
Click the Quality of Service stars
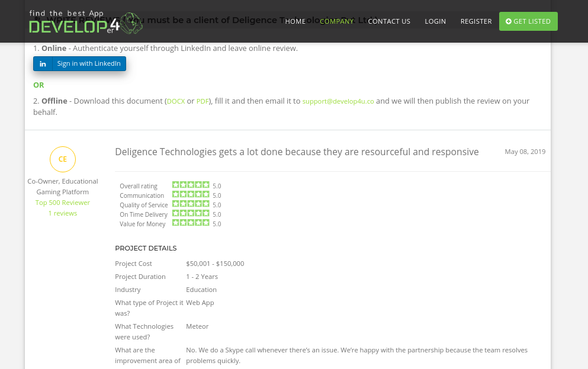click(191, 204)
